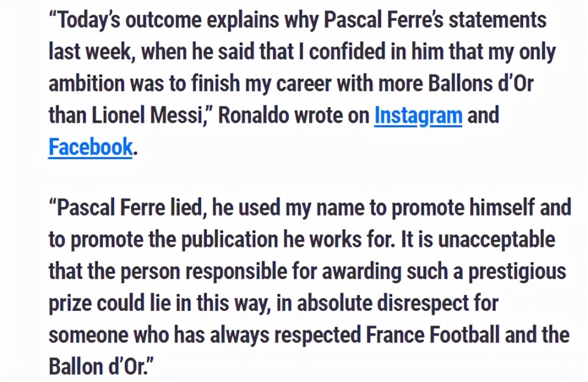
Task: Click the words "more Ballons d'Or"
Action: [x=456, y=83]
